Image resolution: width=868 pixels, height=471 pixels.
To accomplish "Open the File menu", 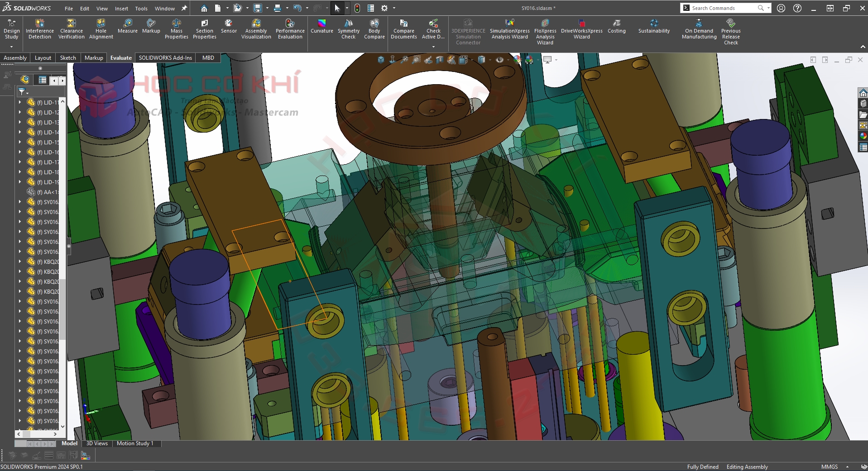I will point(69,9).
